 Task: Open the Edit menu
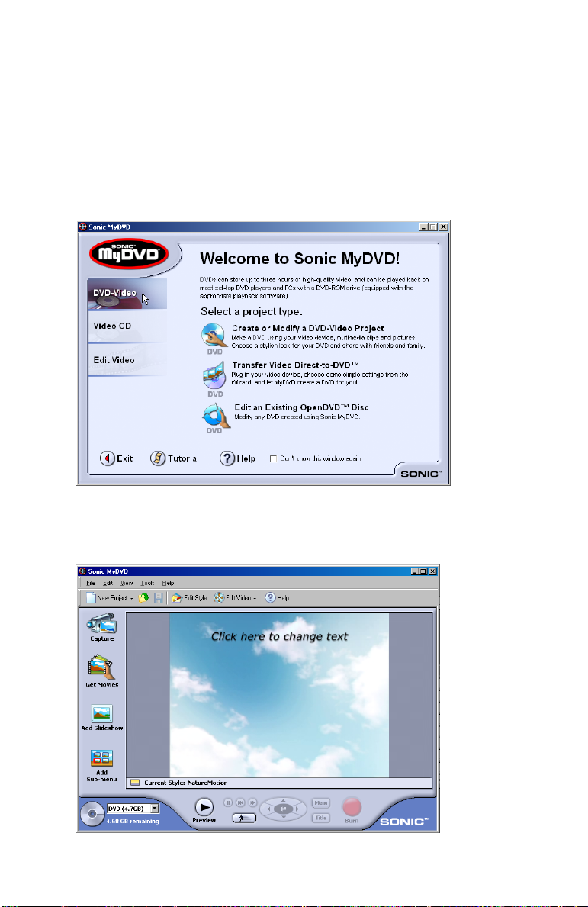click(108, 583)
